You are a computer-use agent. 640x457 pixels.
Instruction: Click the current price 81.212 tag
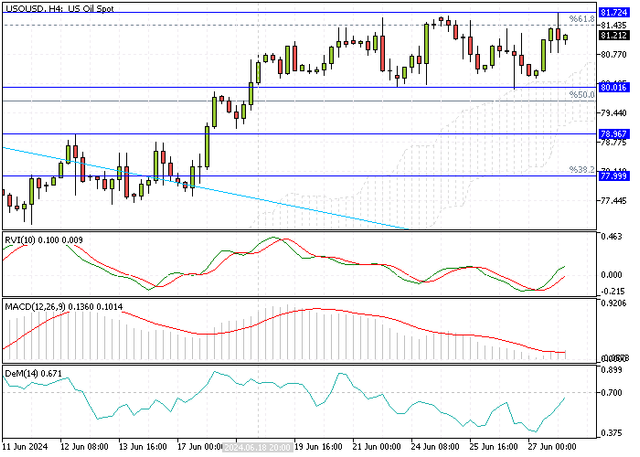(x=613, y=35)
